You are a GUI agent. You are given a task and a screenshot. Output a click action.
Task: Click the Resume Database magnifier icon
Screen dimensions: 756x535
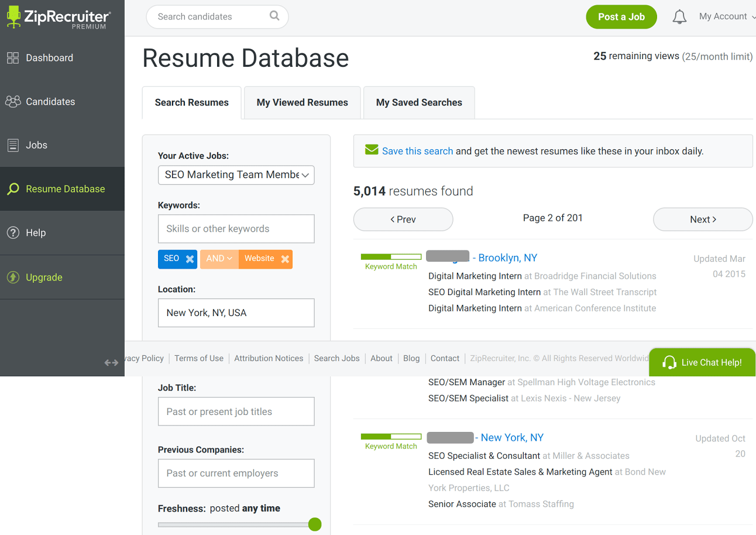click(x=13, y=189)
